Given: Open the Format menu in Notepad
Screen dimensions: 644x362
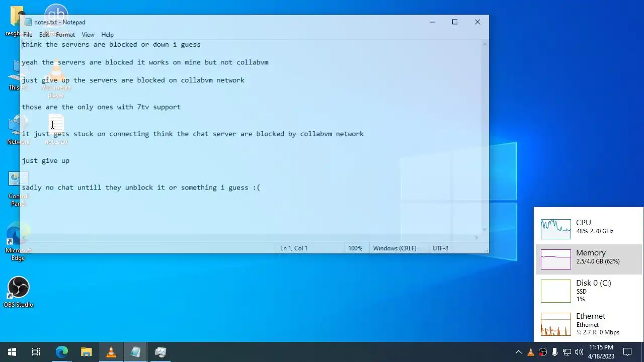Looking at the screenshot, I should (x=65, y=35).
